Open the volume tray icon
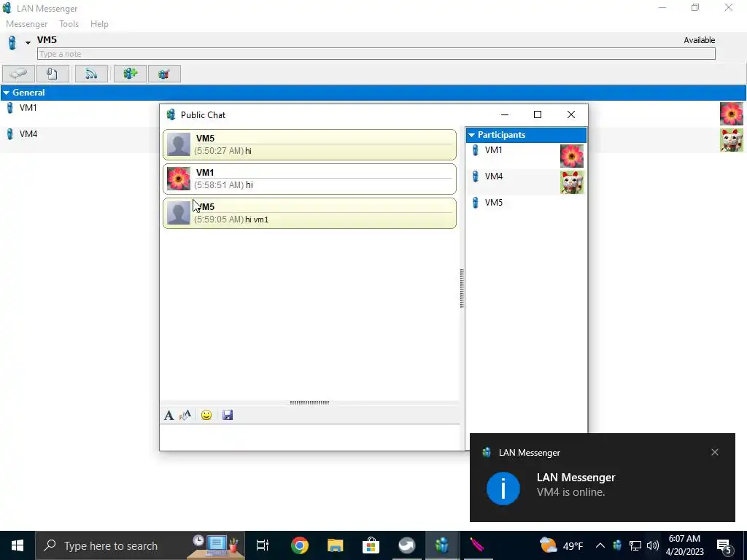 click(x=653, y=545)
